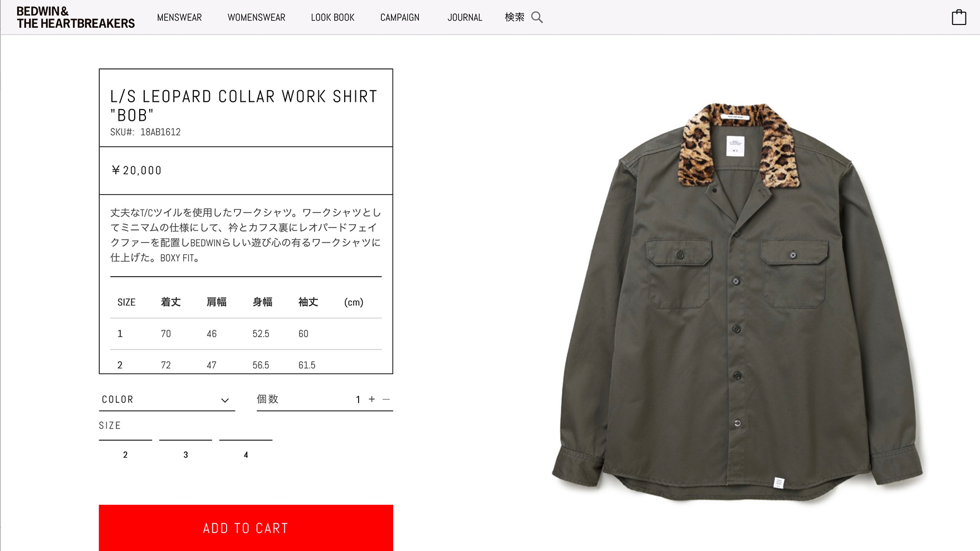
Task: Open the shopping bag cart icon
Action: 959,17
